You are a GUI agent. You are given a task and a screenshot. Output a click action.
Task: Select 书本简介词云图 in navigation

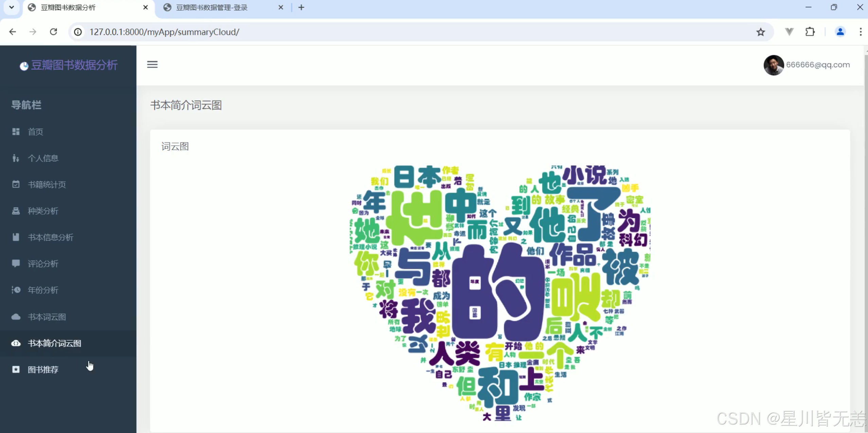[x=54, y=343]
